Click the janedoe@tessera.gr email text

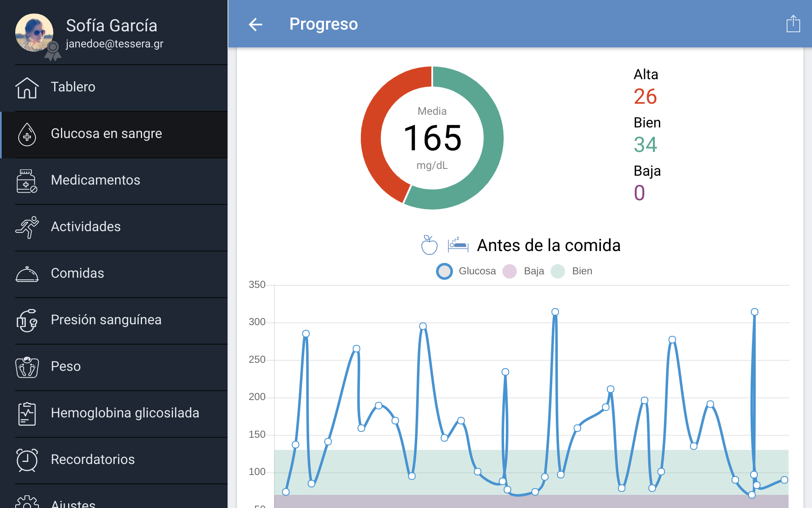[115, 44]
